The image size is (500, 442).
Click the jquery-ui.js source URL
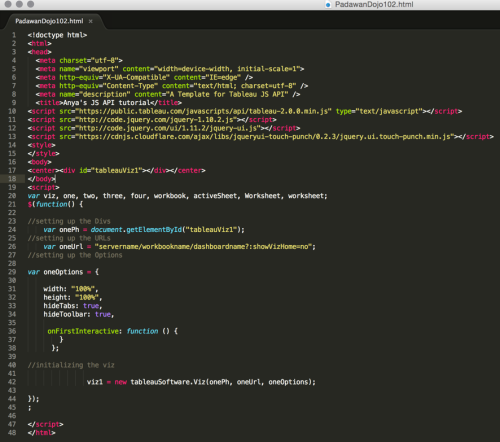coord(168,128)
